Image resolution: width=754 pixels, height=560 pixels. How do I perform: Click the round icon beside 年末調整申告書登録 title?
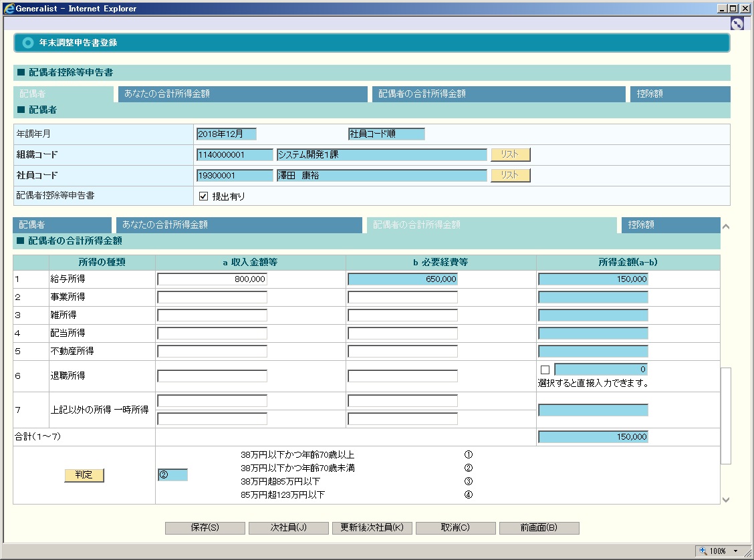click(27, 43)
